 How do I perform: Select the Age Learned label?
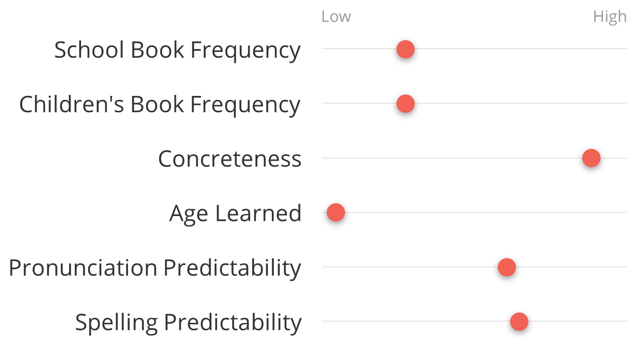tap(235, 214)
